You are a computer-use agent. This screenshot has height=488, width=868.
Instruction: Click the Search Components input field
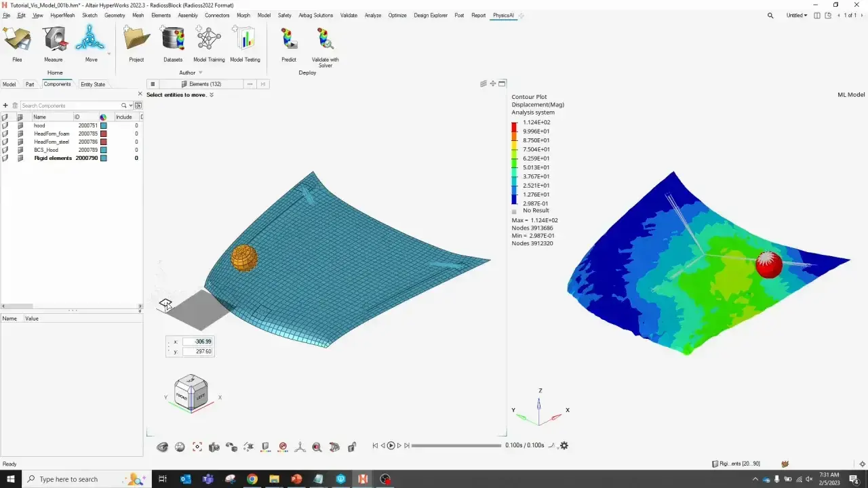tap(70, 106)
